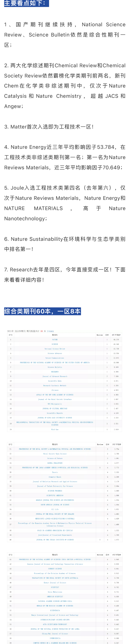Open the iScience journal link
This screenshot has height=644, width=130.
[x=55, y=390]
